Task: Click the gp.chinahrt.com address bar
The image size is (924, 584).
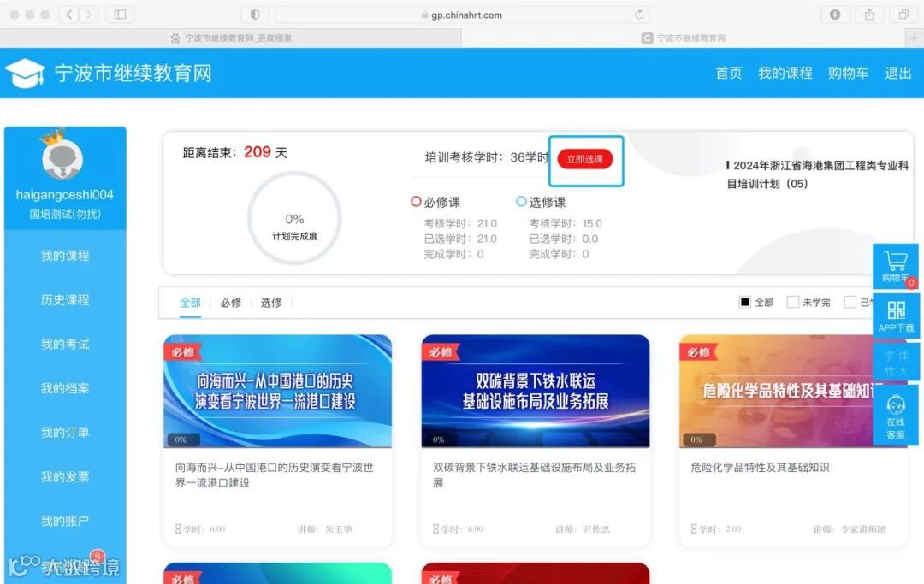Action: pyautogui.click(x=461, y=15)
